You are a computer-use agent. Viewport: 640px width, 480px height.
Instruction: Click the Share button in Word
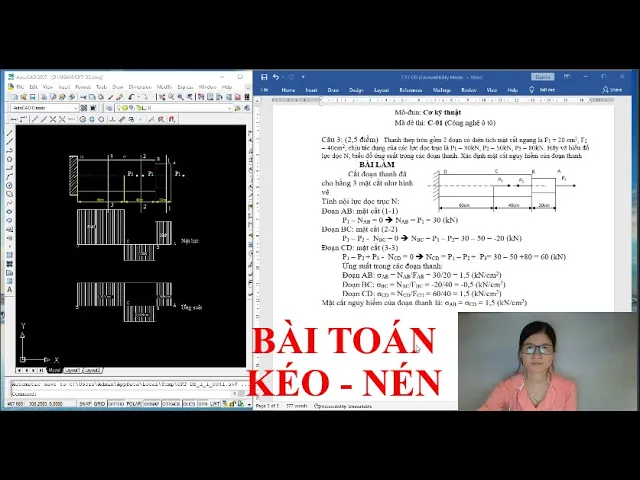616,89
